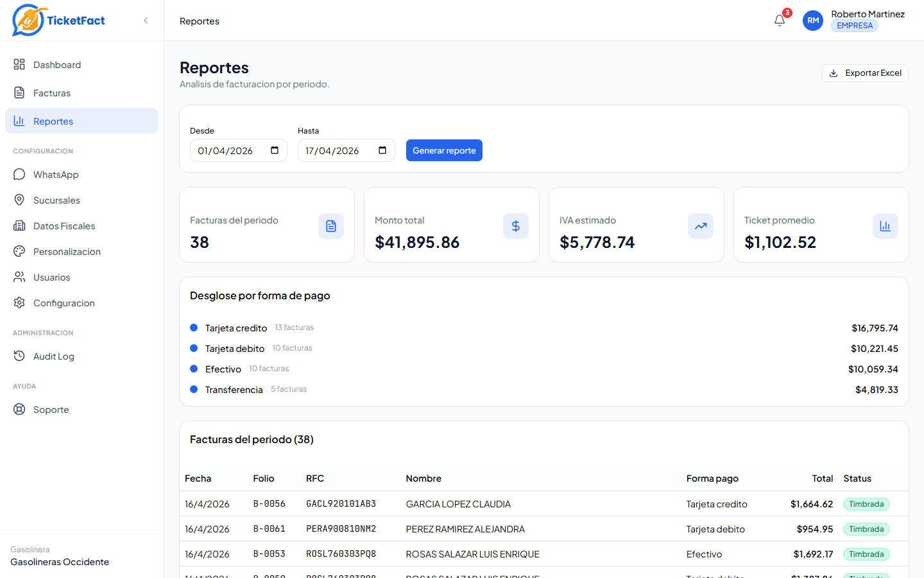Click the Configuracion gear icon
This screenshot has height=578, width=924.
tap(19, 302)
